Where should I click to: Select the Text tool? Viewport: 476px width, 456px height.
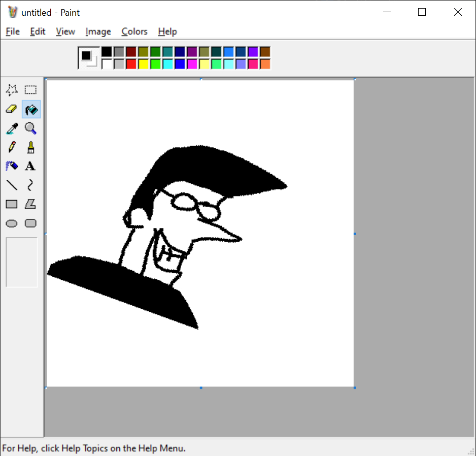point(31,166)
